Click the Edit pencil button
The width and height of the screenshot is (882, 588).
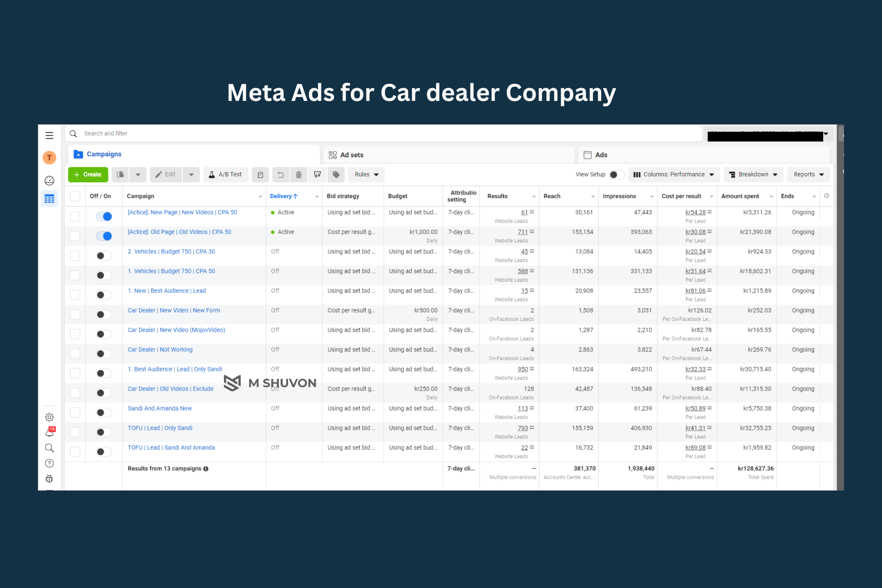tap(166, 174)
